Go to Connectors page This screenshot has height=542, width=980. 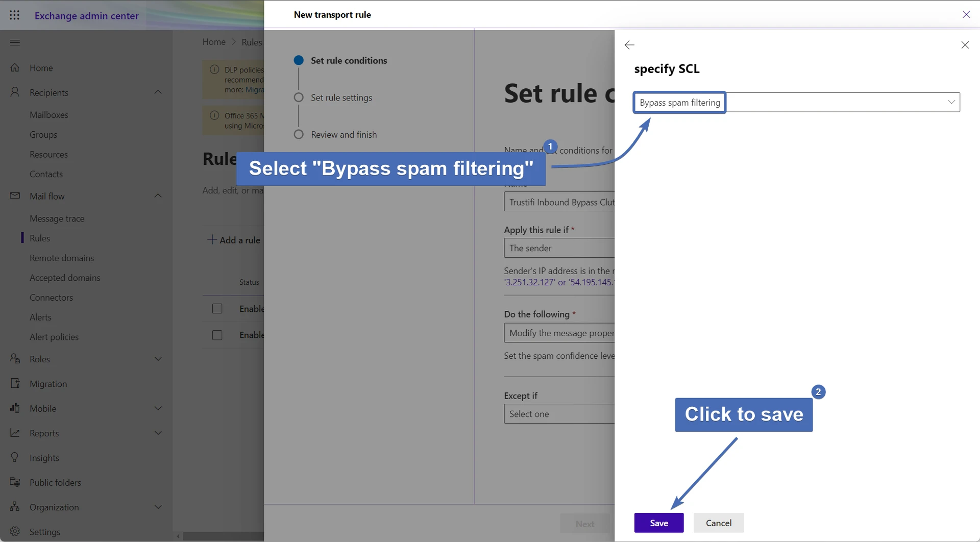point(51,298)
